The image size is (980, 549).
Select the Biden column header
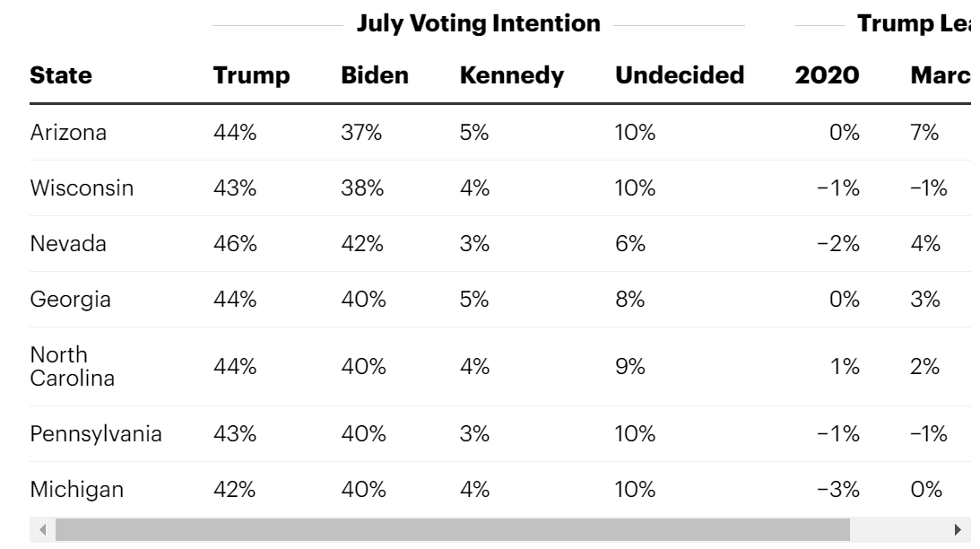375,75
